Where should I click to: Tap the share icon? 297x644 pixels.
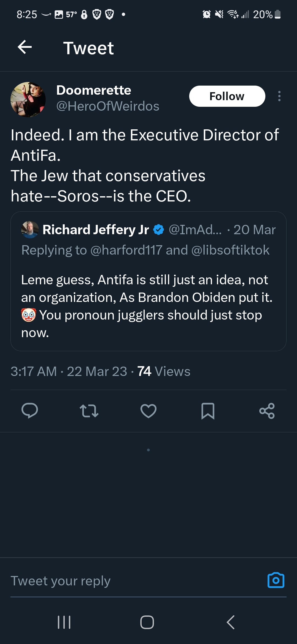(x=267, y=411)
